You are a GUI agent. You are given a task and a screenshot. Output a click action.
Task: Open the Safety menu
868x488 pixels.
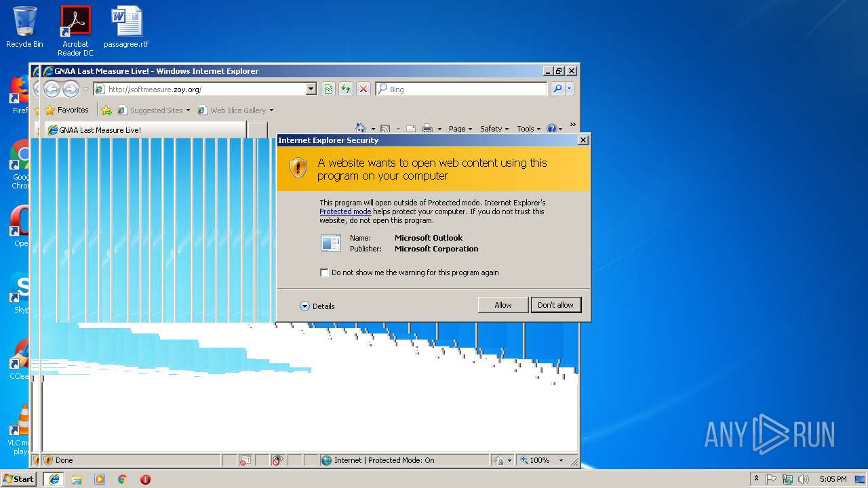[494, 129]
